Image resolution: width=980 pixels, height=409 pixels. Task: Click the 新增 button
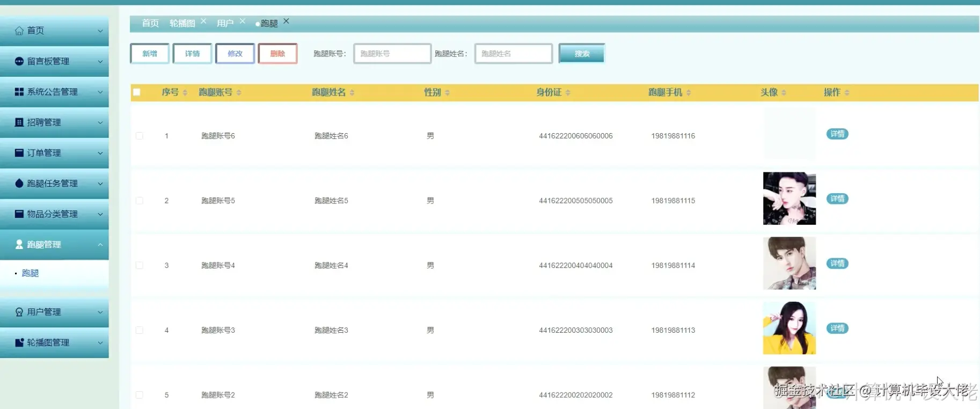pyautogui.click(x=150, y=54)
